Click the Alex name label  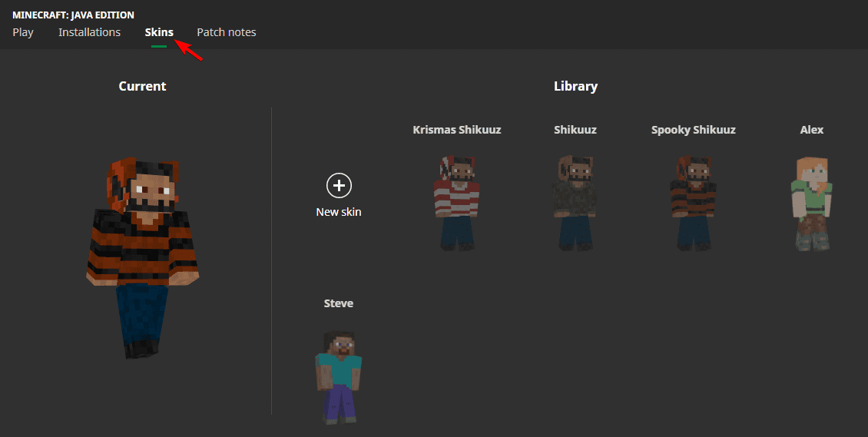811,130
